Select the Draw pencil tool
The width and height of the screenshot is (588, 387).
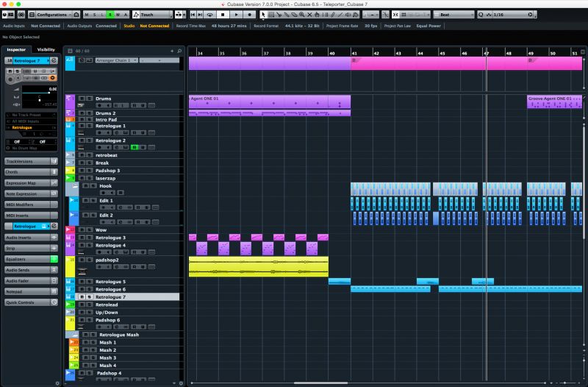pos(333,15)
